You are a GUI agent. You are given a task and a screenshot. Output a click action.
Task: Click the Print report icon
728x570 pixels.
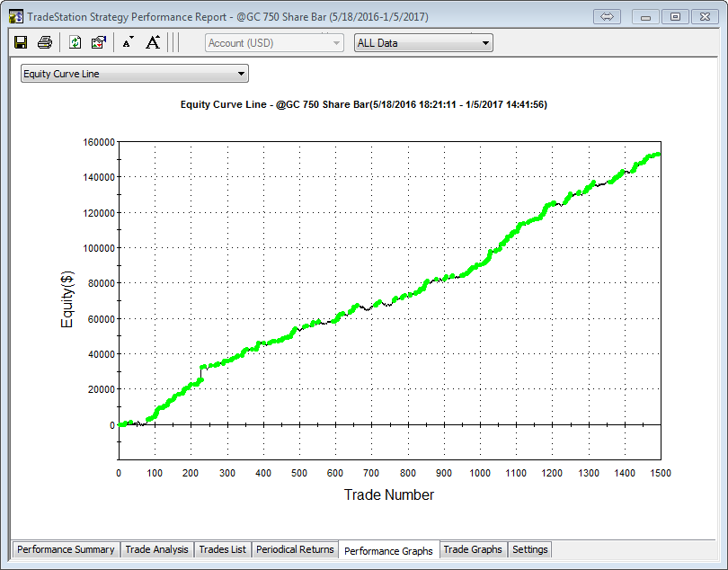pyautogui.click(x=45, y=42)
